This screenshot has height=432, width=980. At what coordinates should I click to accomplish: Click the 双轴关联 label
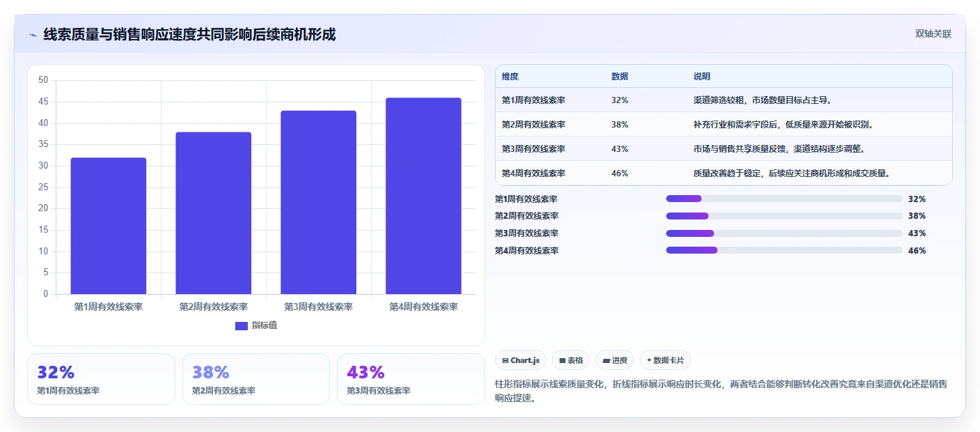pos(933,34)
